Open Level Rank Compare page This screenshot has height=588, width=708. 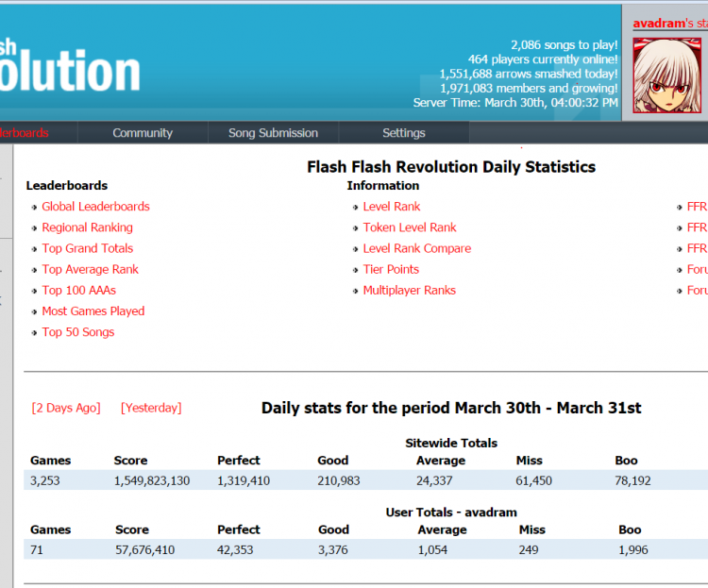pyautogui.click(x=416, y=248)
